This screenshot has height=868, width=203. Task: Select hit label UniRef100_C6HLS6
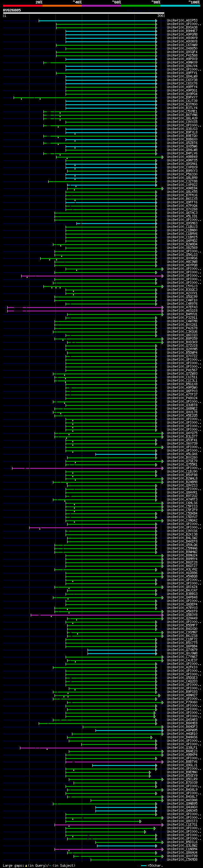point(182,503)
